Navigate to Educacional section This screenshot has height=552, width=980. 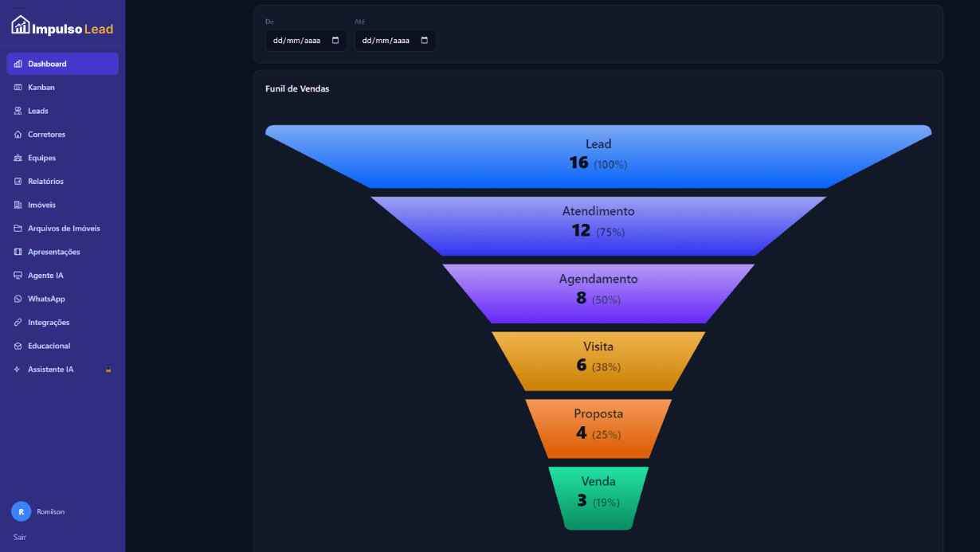62,346
